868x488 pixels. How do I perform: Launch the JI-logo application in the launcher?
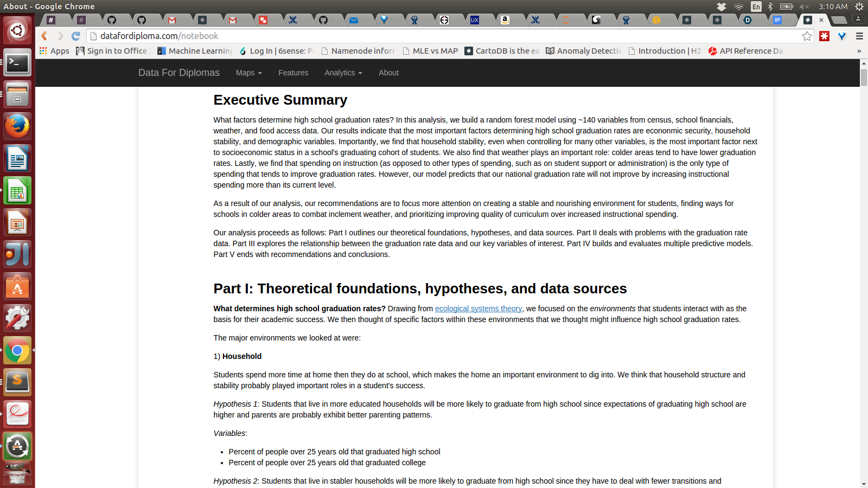(x=17, y=254)
